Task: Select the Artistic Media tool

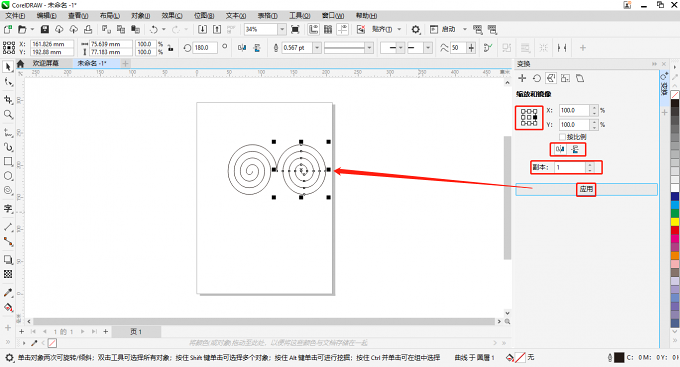Action: click(x=8, y=147)
